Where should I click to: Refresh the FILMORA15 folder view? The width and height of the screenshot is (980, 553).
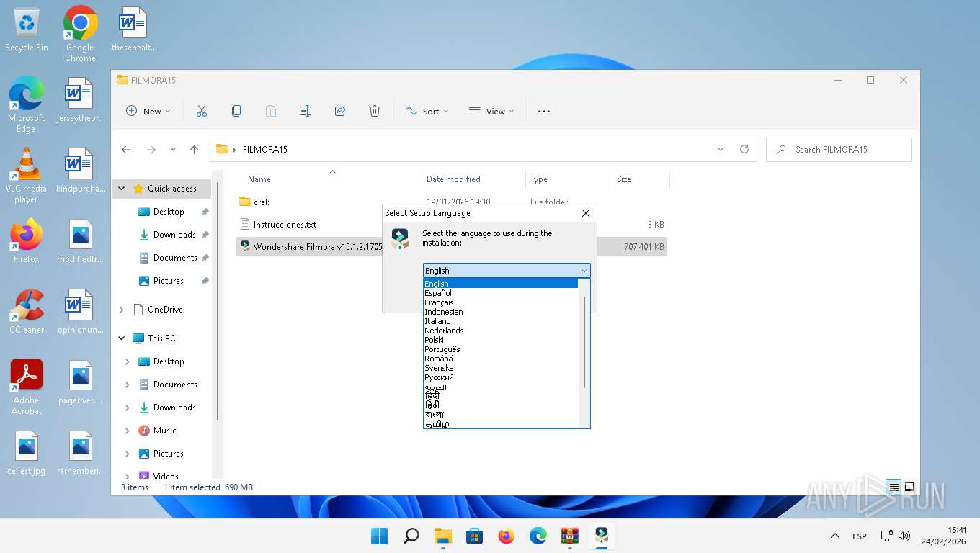click(744, 149)
